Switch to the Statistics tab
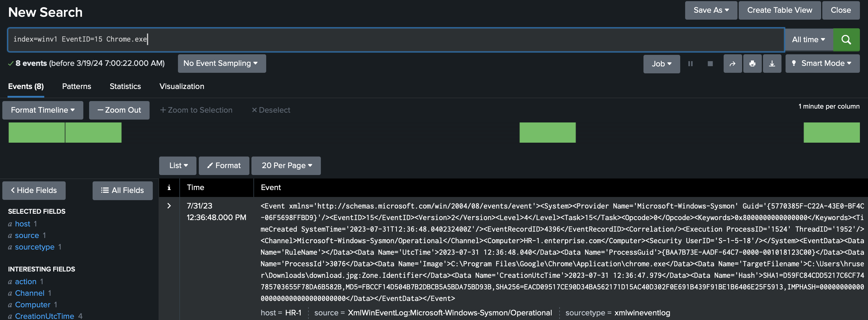The image size is (868, 320). tap(125, 86)
